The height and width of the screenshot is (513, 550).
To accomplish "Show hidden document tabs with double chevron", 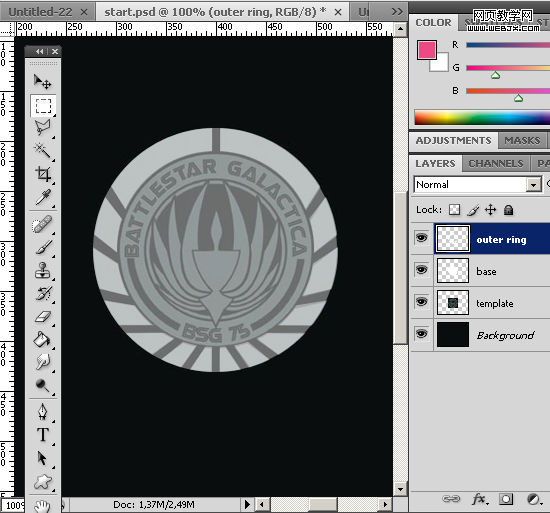I will click(x=396, y=12).
